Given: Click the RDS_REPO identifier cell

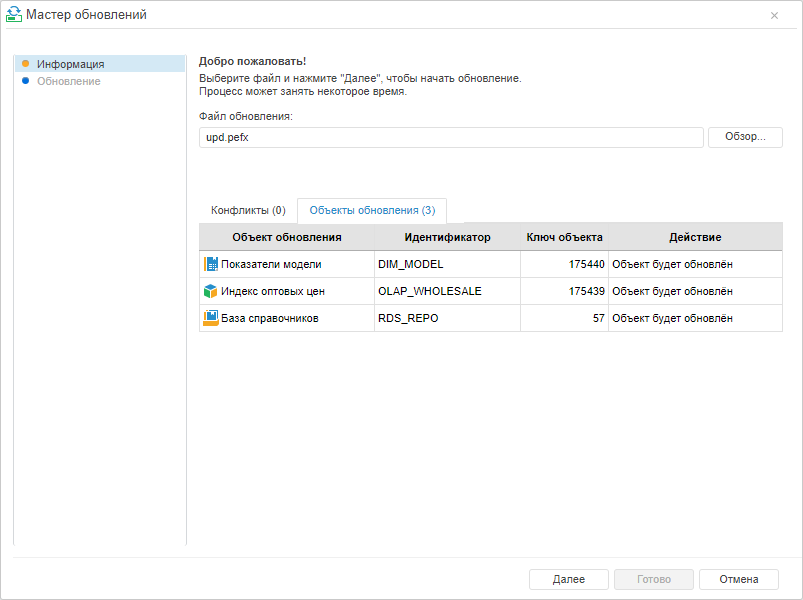Looking at the screenshot, I should point(448,318).
